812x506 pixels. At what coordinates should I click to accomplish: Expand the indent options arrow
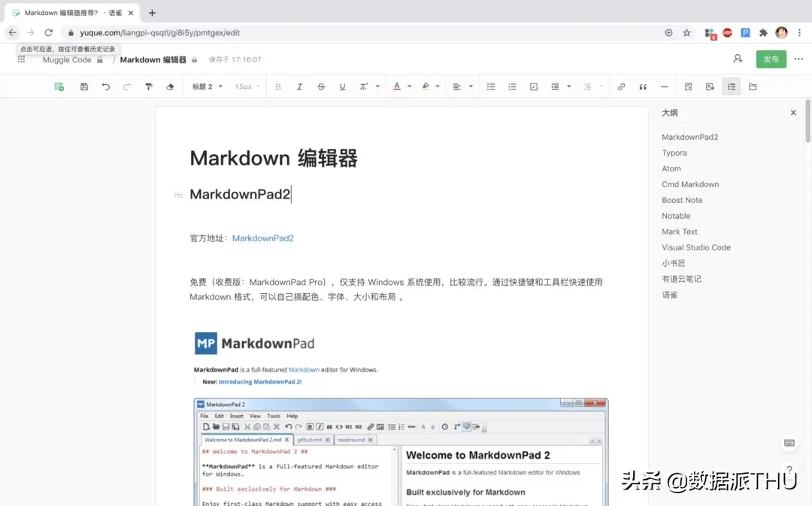coord(568,86)
